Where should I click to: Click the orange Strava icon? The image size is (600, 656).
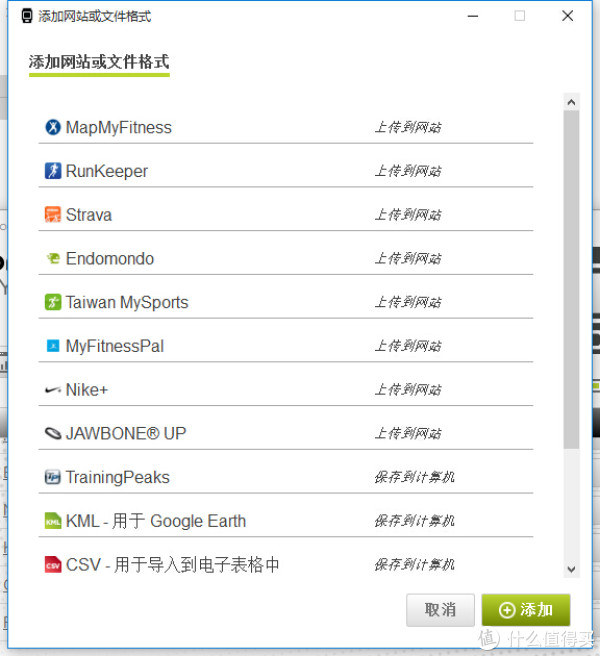click(53, 215)
